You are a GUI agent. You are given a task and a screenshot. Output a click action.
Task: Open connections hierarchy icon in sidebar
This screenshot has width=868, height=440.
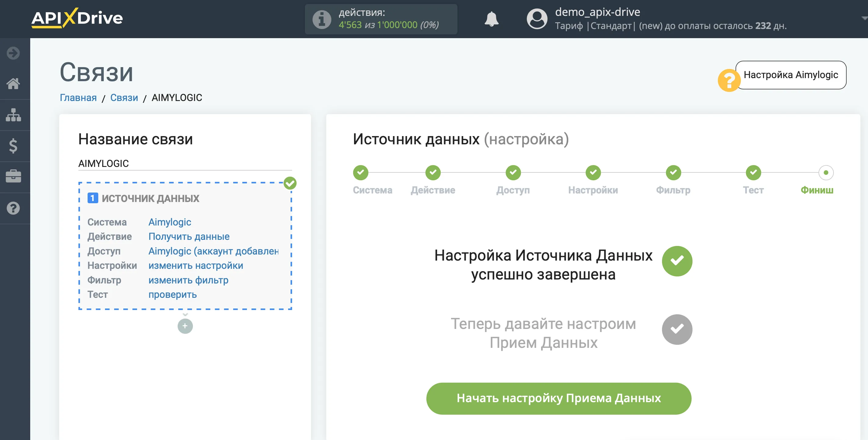click(13, 115)
